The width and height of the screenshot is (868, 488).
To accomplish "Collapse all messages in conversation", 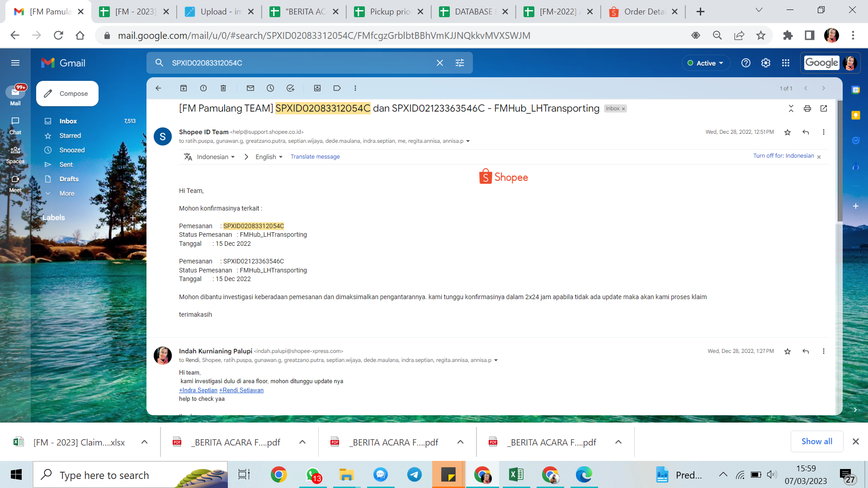I will coord(791,108).
